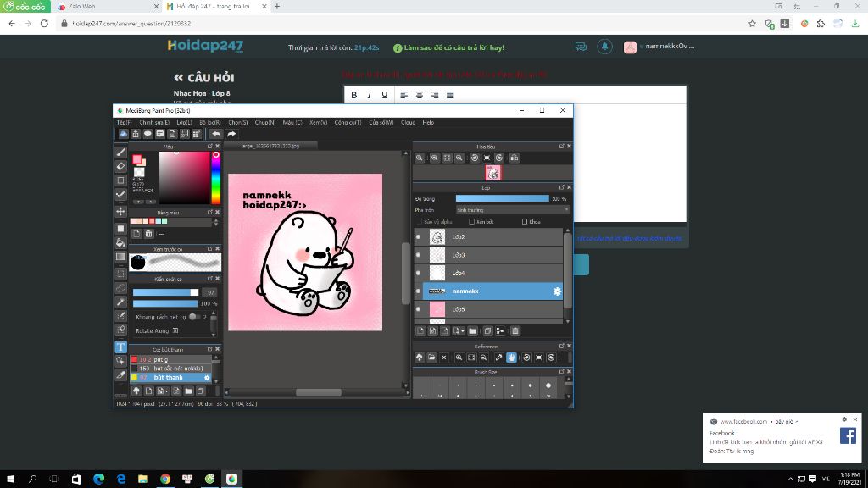Viewport: 868px width, 488px height.
Task: Click the Hoidap247 logo link
Action: tap(205, 46)
